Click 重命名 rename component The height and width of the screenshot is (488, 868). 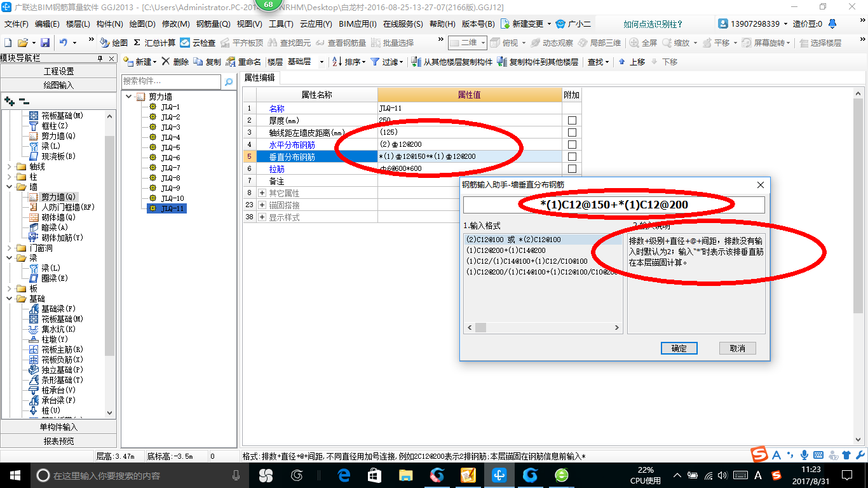(x=243, y=62)
